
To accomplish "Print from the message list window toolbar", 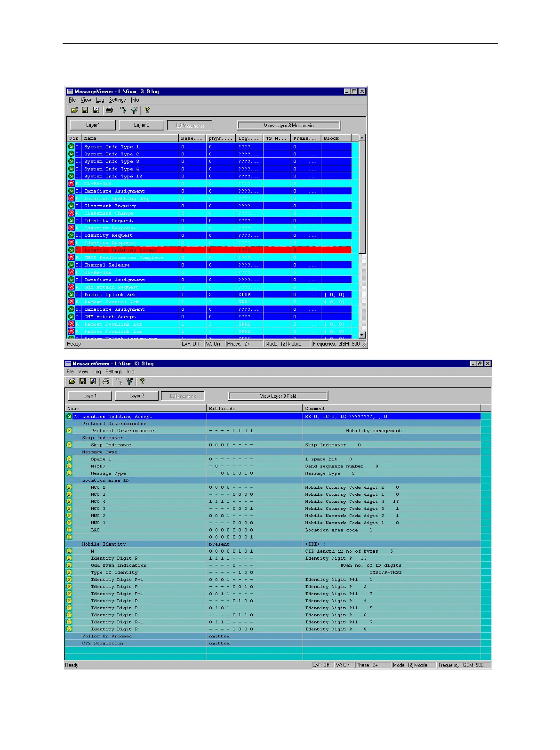I will click(x=109, y=110).
